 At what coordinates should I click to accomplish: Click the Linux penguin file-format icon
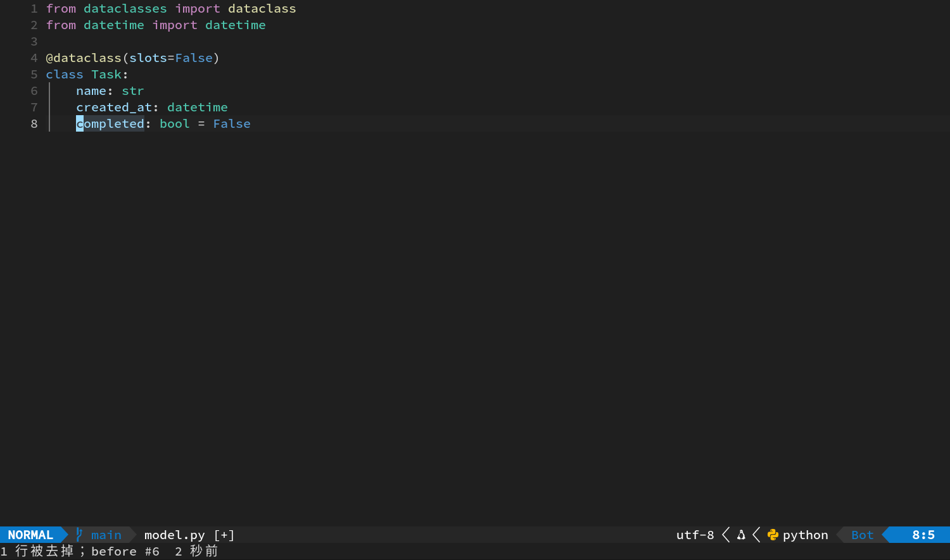[741, 535]
